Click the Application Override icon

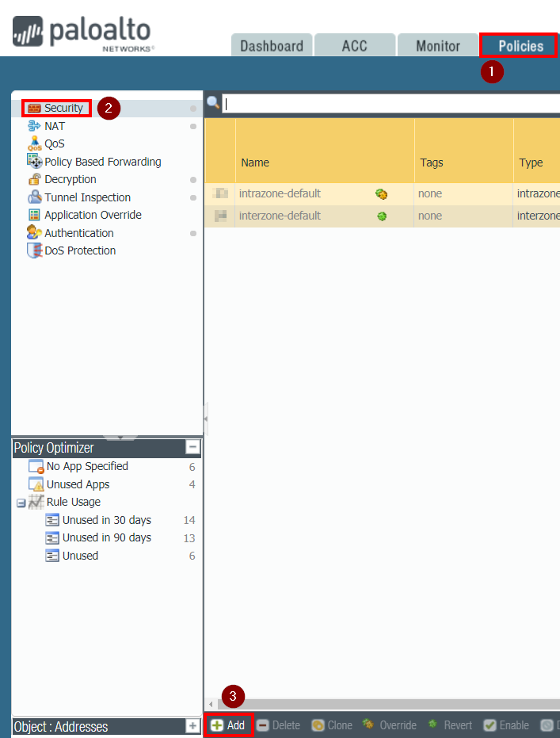(34, 215)
